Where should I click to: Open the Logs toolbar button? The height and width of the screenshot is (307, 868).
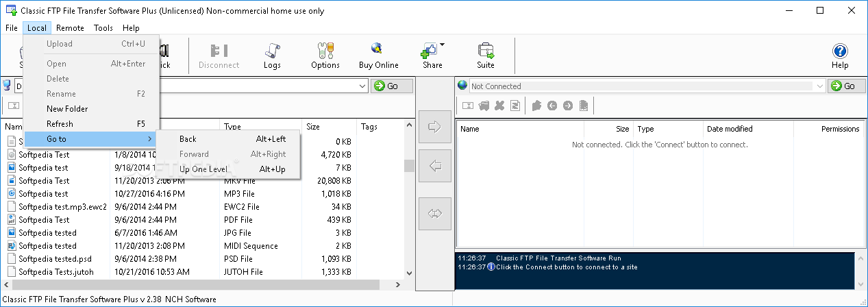click(272, 56)
